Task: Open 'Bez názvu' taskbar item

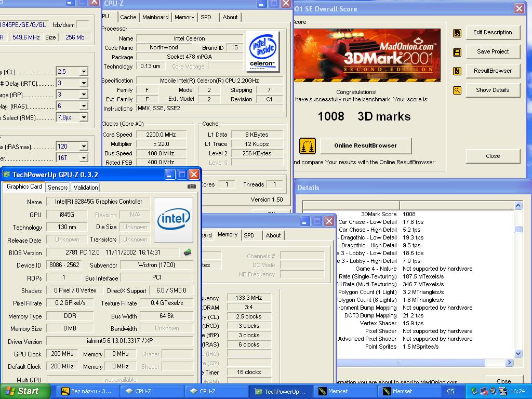Action: click(87, 392)
